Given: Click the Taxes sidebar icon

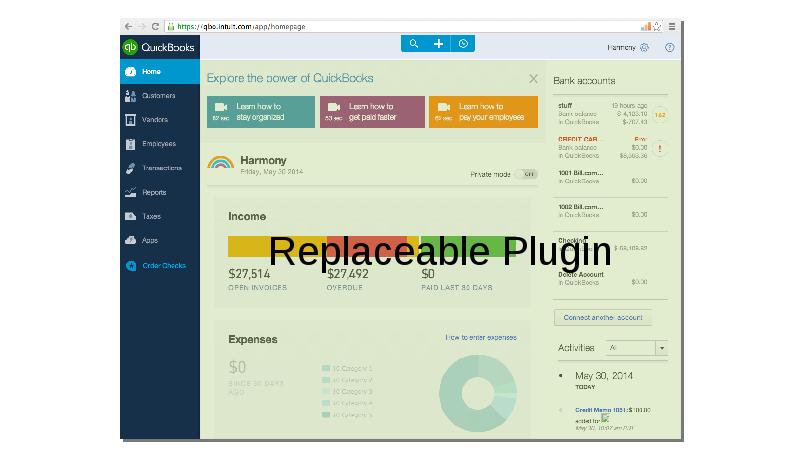Looking at the screenshot, I should tap(131, 216).
